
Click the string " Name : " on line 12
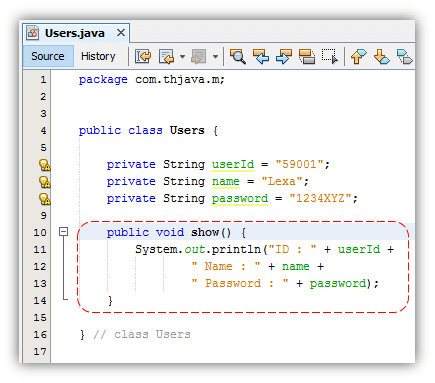[226, 266]
